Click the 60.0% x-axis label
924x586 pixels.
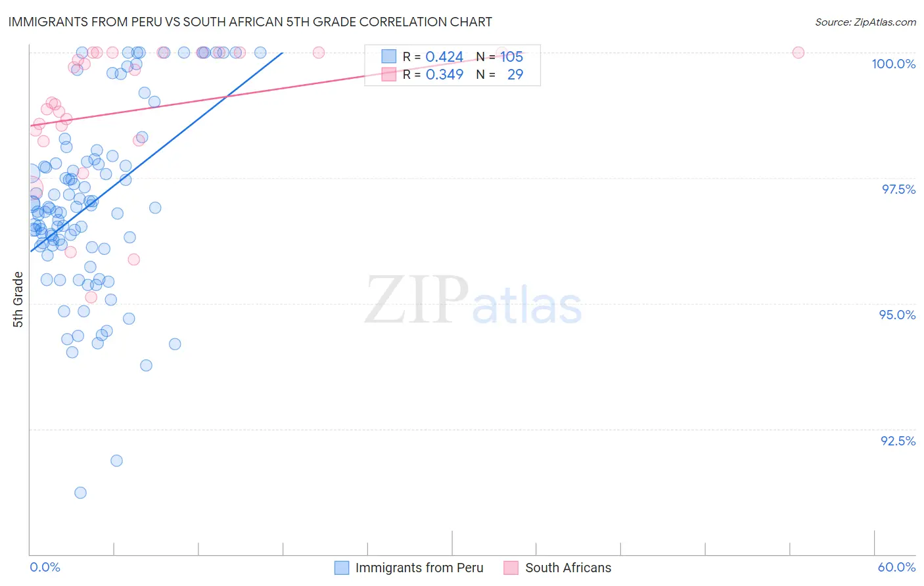click(x=896, y=567)
